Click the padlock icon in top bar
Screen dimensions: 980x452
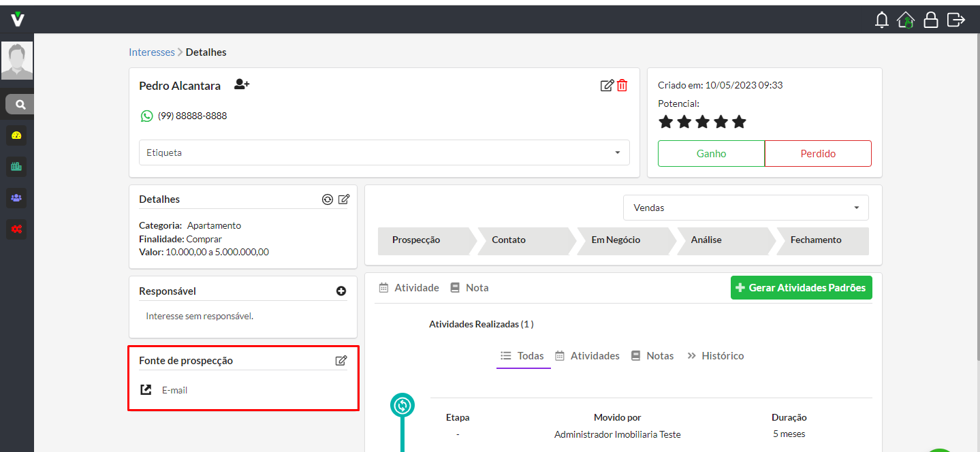tap(931, 20)
